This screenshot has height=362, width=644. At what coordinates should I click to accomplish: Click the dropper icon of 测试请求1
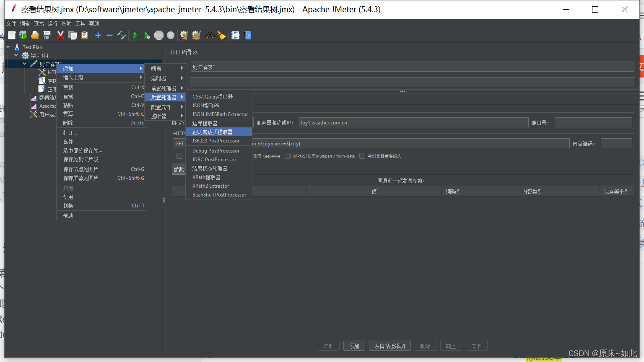[34, 64]
